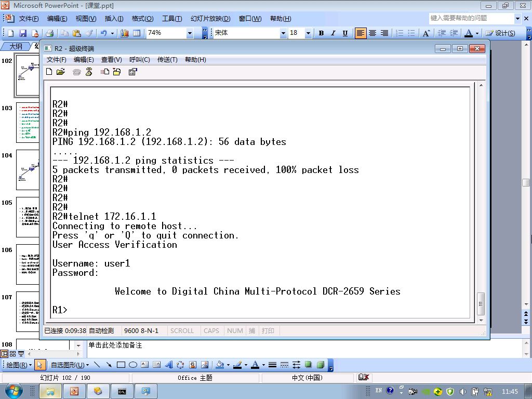Click the help question search box
Screen dimensions: 532x399
(472, 18)
